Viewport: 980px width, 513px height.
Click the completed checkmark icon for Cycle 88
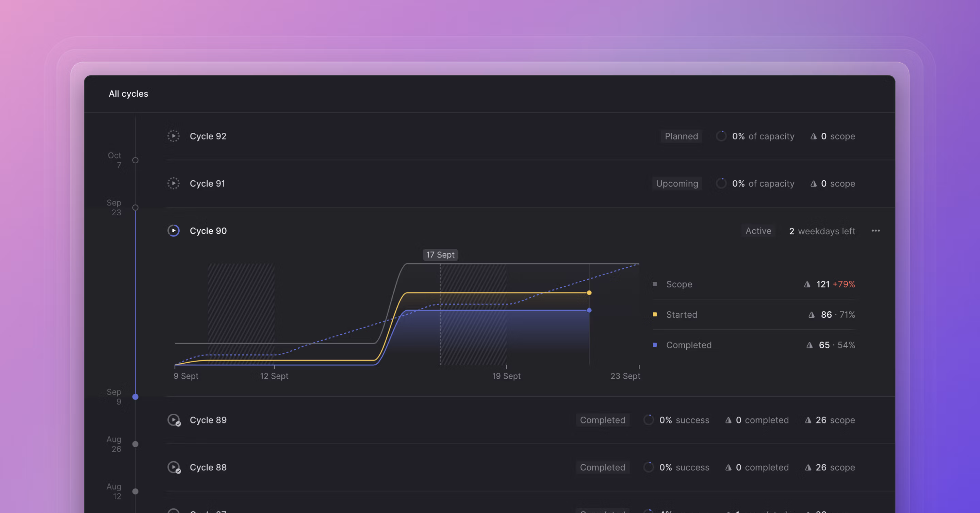coord(174,467)
